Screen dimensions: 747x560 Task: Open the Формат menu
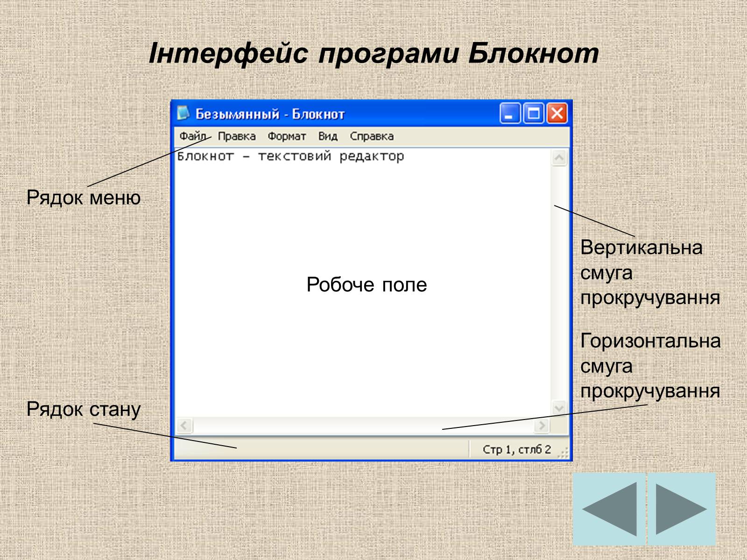[x=287, y=136]
